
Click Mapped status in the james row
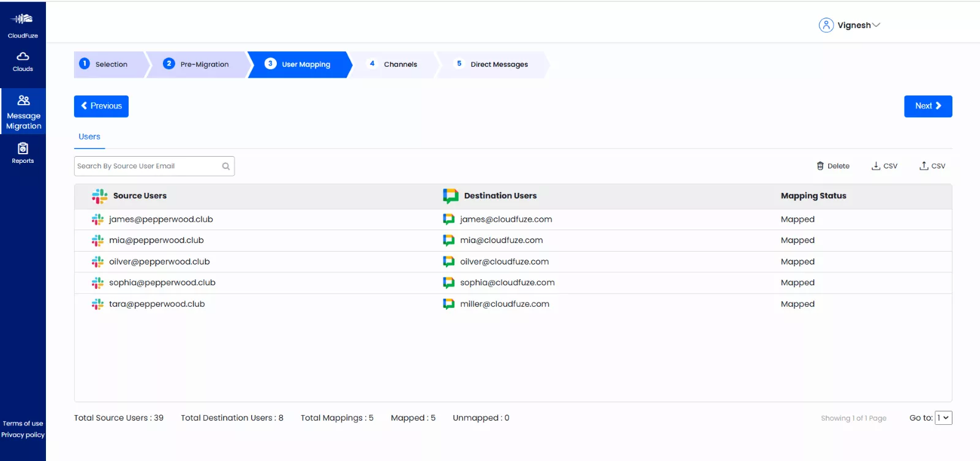[797, 219]
